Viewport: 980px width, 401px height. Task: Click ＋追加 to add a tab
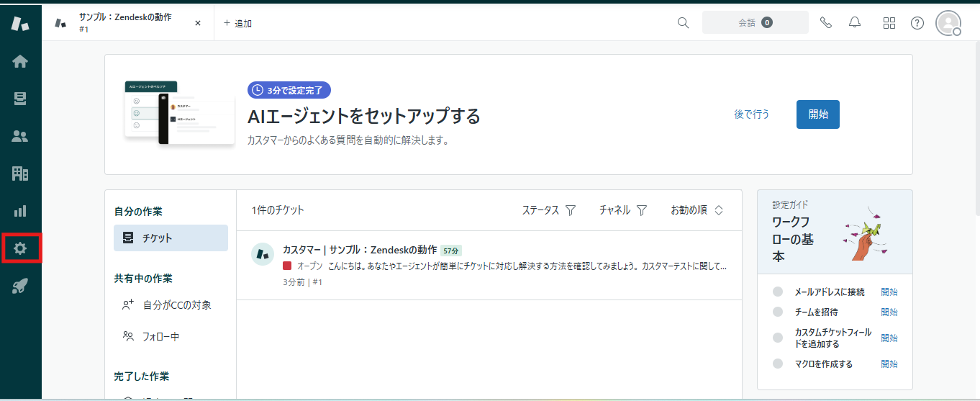[237, 23]
